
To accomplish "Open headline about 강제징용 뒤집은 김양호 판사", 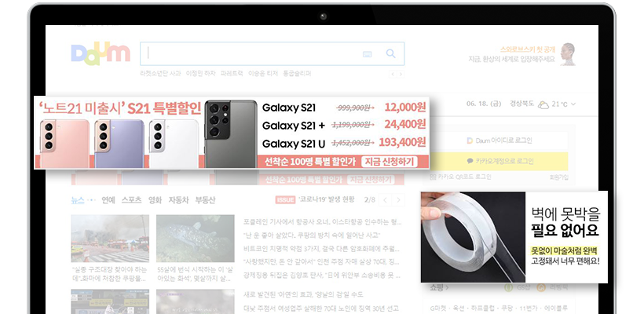I will 321,274.
